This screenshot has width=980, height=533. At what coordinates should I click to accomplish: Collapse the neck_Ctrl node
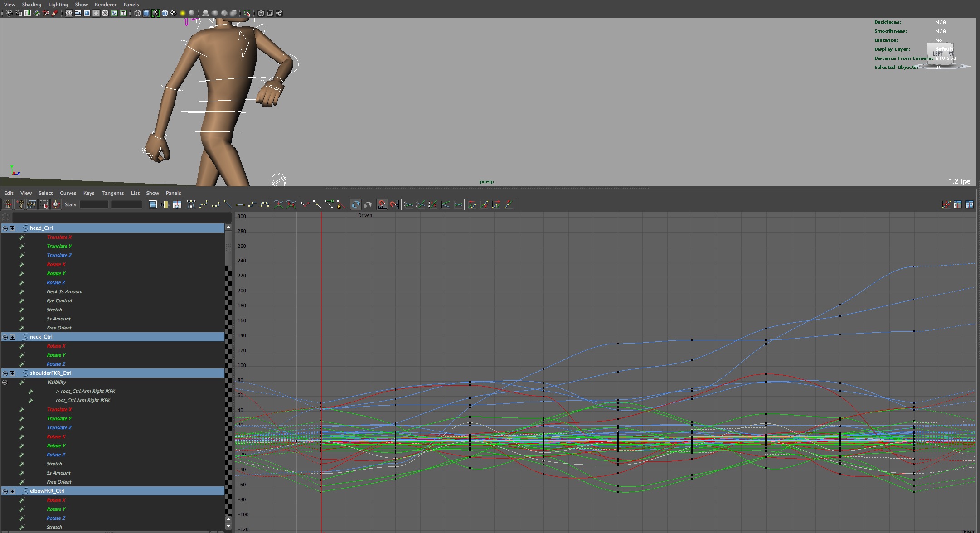[x=5, y=337]
